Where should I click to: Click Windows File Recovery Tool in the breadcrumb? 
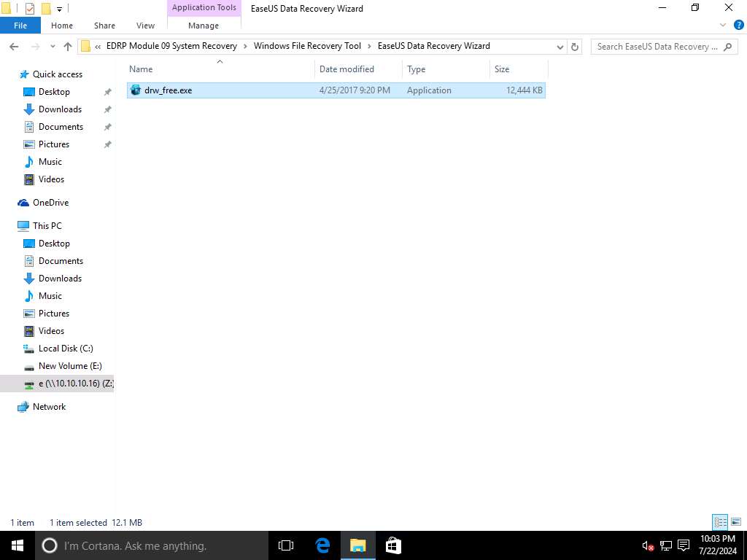307,46
